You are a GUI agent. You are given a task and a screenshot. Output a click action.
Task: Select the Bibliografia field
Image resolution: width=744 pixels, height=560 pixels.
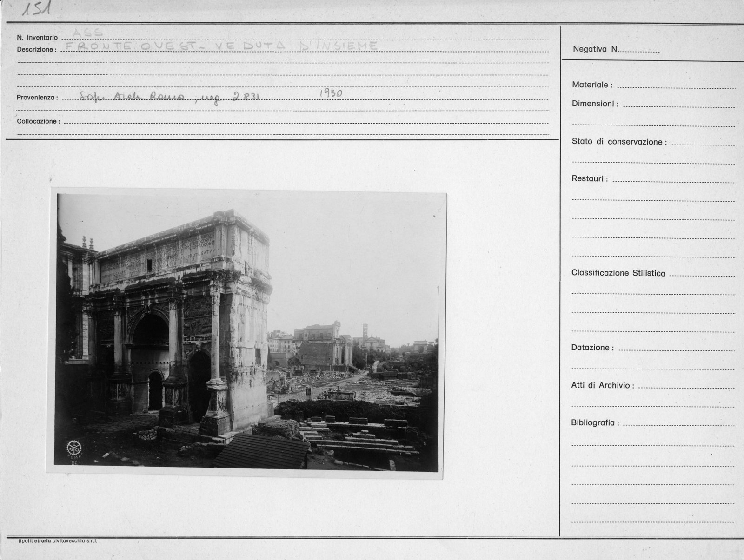(679, 423)
